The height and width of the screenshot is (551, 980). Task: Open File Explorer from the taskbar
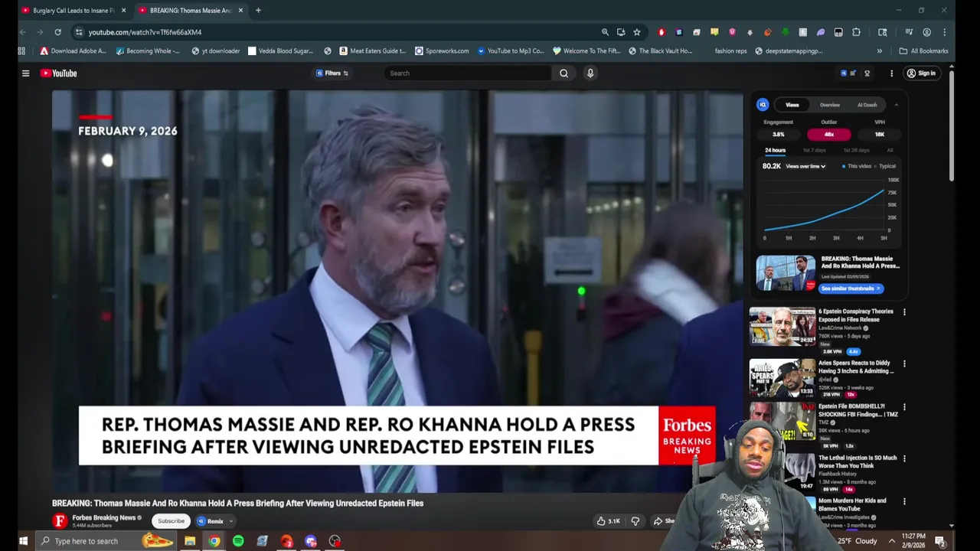tap(190, 541)
